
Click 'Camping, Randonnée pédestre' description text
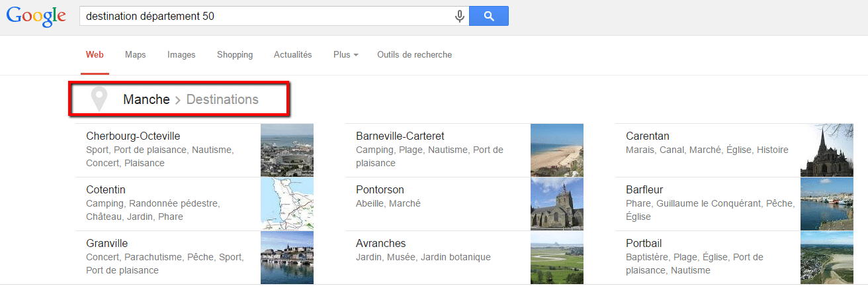click(x=153, y=203)
